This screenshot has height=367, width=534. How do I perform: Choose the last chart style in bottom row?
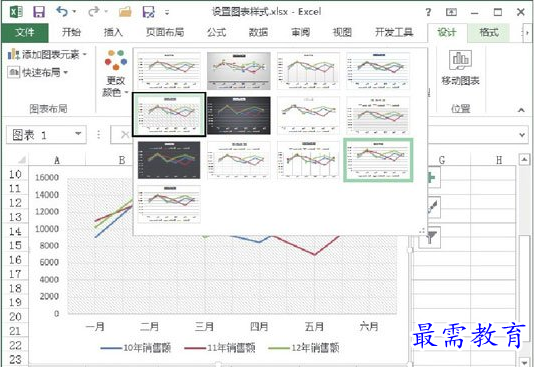coord(169,204)
